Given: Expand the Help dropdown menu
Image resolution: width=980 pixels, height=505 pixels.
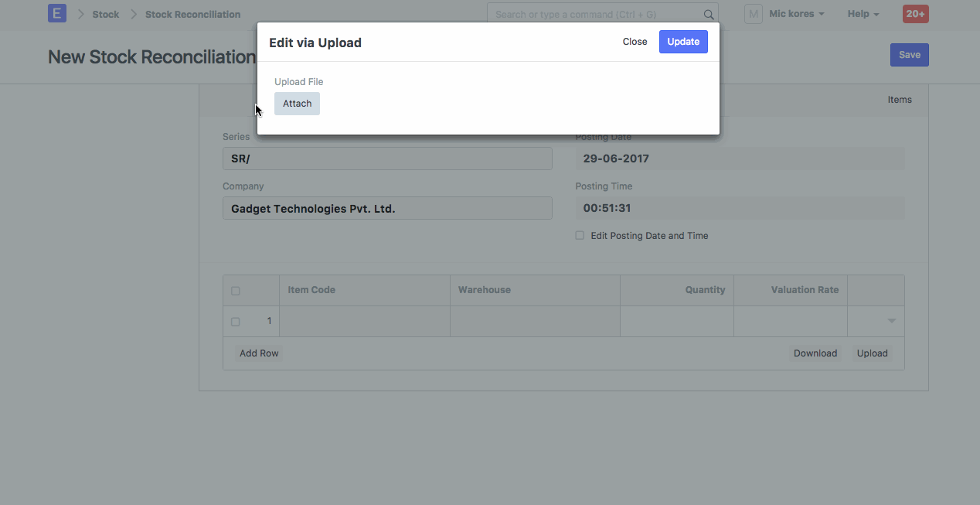Looking at the screenshot, I should pos(863,14).
